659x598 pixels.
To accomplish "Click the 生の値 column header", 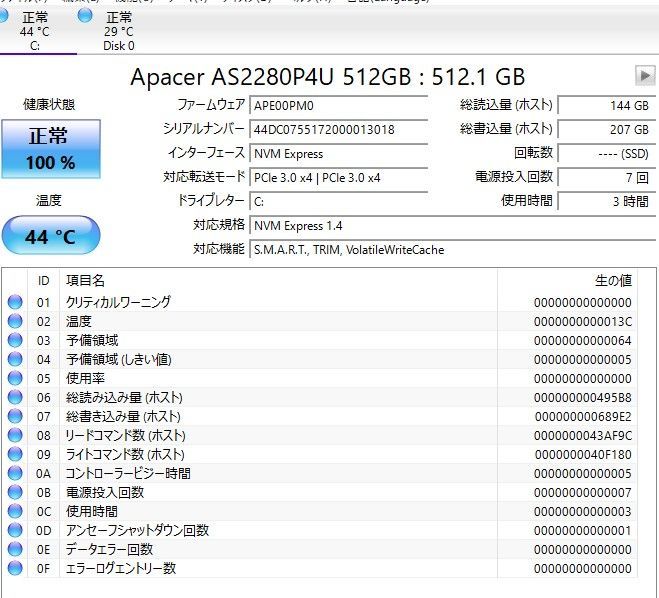I will coord(613,281).
